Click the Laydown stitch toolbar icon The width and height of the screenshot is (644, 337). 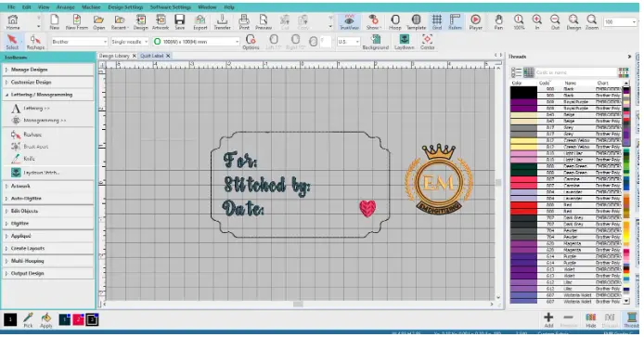click(405, 42)
